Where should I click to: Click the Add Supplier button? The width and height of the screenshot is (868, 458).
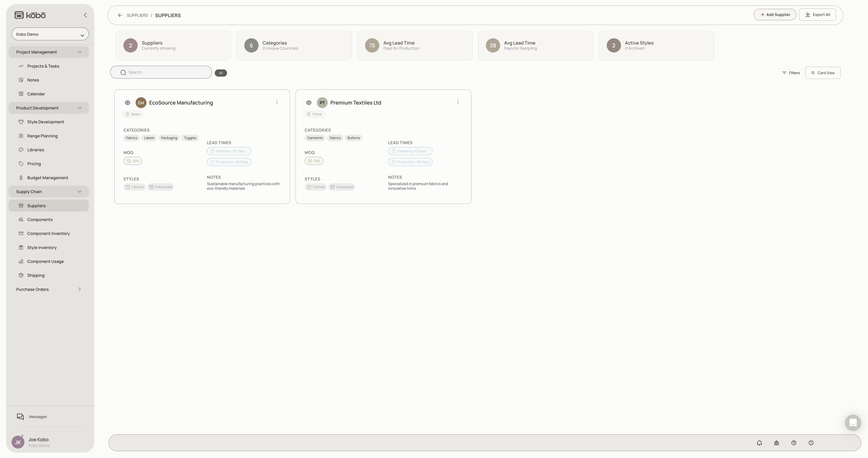(x=775, y=15)
